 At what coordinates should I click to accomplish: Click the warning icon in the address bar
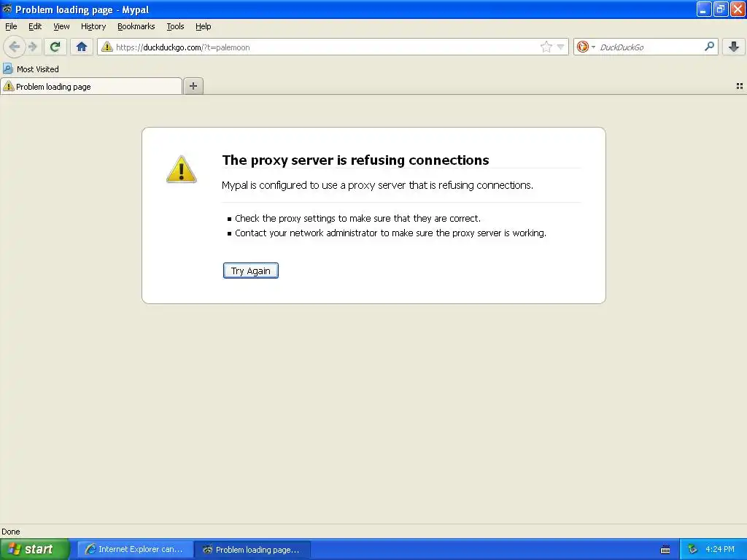pyautogui.click(x=107, y=47)
